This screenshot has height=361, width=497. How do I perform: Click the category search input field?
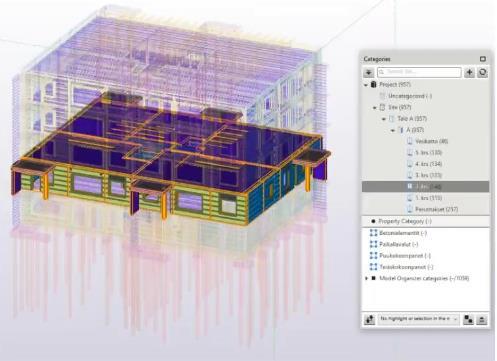(x=419, y=72)
